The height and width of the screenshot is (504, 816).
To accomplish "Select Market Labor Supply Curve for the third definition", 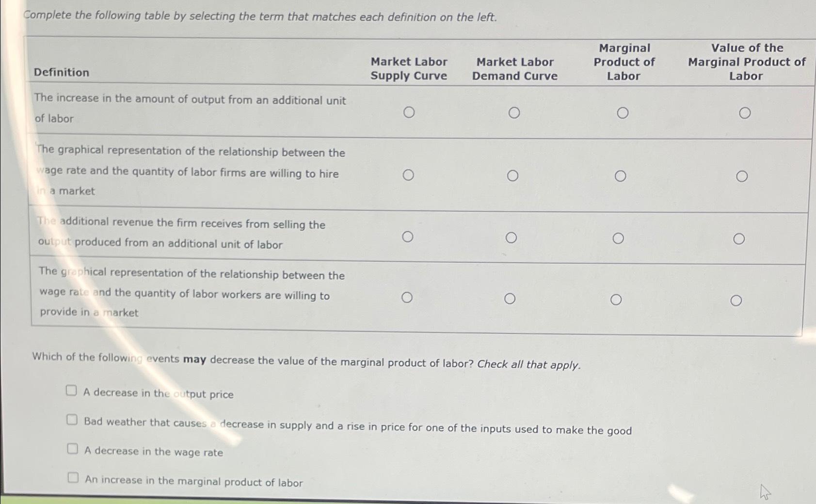I will point(408,236).
